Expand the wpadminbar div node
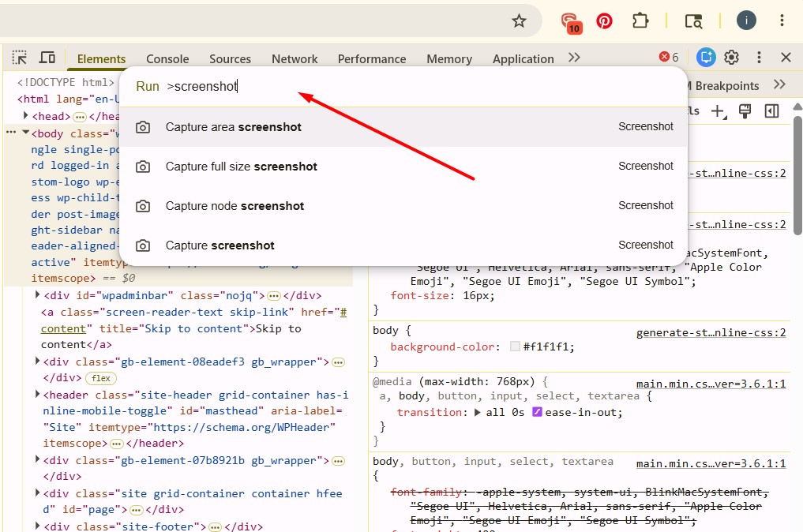The height and width of the screenshot is (532, 803). pyautogui.click(x=37, y=295)
